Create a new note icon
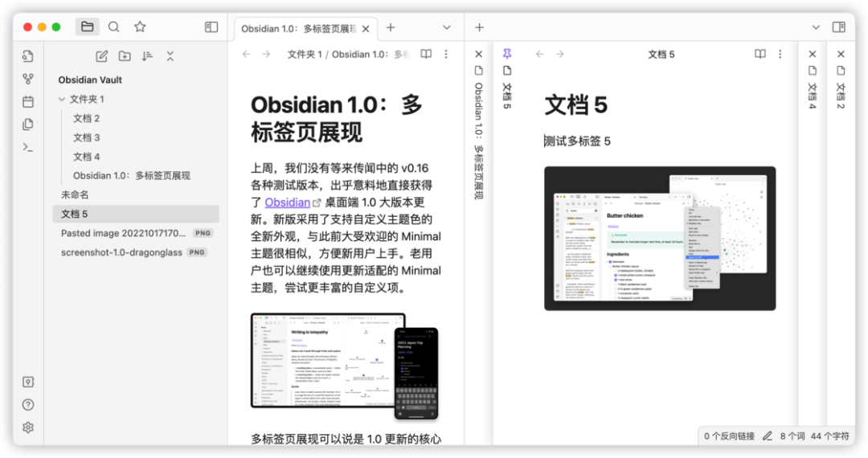 click(x=102, y=56)
